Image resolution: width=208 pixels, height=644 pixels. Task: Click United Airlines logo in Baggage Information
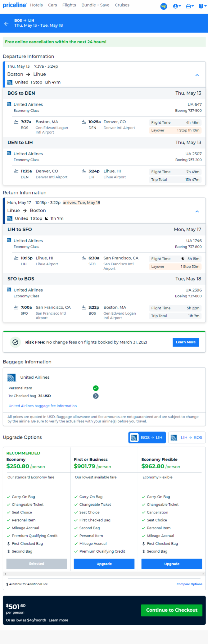11,377
